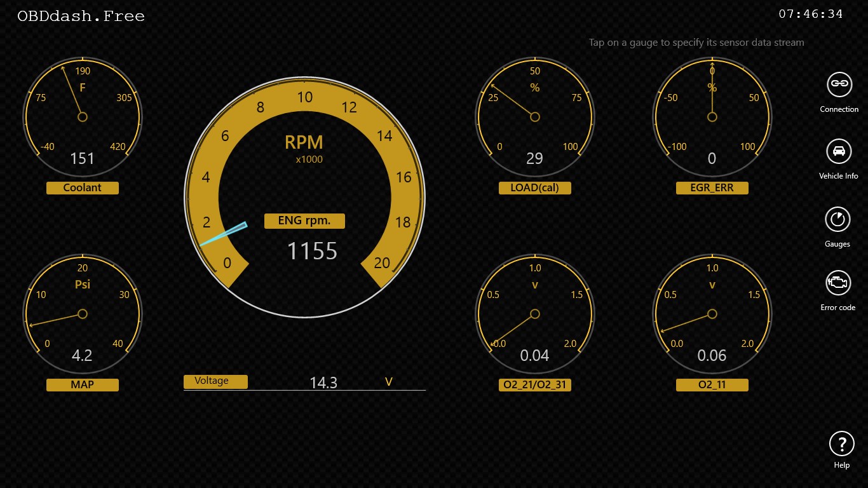Click the Coolant gauge label
This screenshot has height=488, width=868.
(x=82, y=187)
